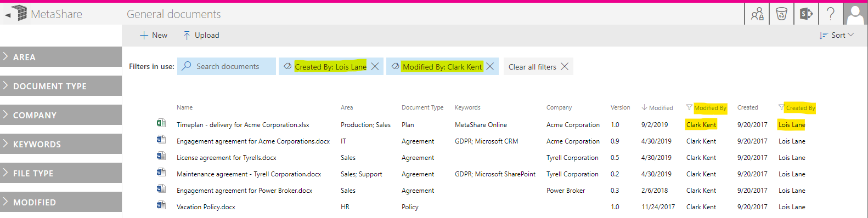Open Maintenance agreement - Tyrell Corporation.docx
This screenshot has height=218, width=868.
[x=249, y=174]
